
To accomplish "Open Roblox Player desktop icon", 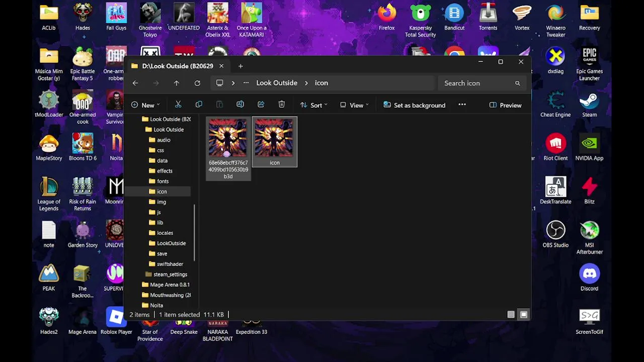I will 116,322.
